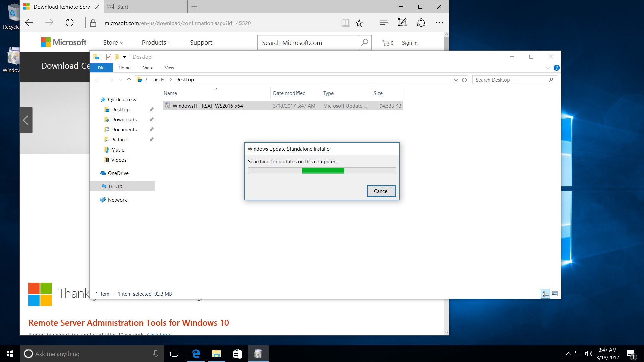Viewport: 644px width, 362px height.
Task: Switch to Details view icon
Action: [x=546, y=294]
